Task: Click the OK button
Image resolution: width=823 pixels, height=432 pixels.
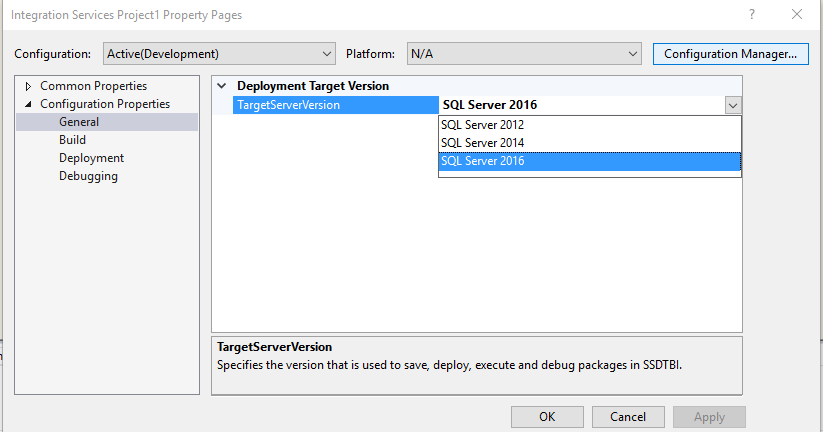Action: pos(547,416)
